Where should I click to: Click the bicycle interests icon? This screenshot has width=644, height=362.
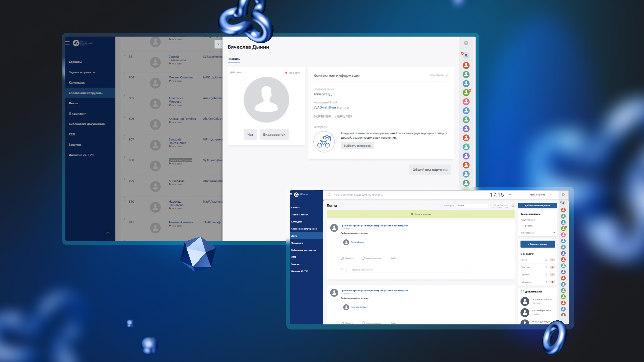324,142
